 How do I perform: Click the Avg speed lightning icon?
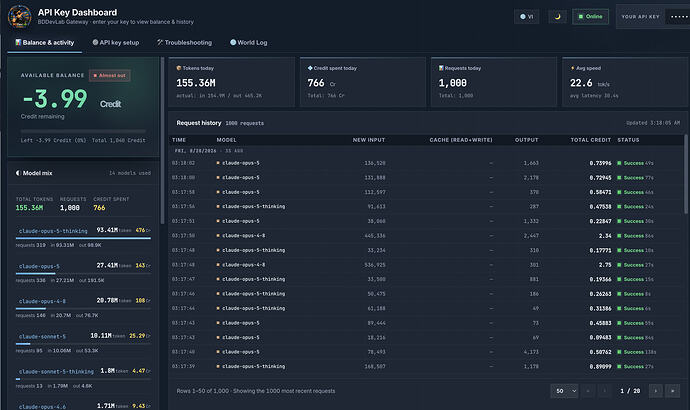coord(572,68)
